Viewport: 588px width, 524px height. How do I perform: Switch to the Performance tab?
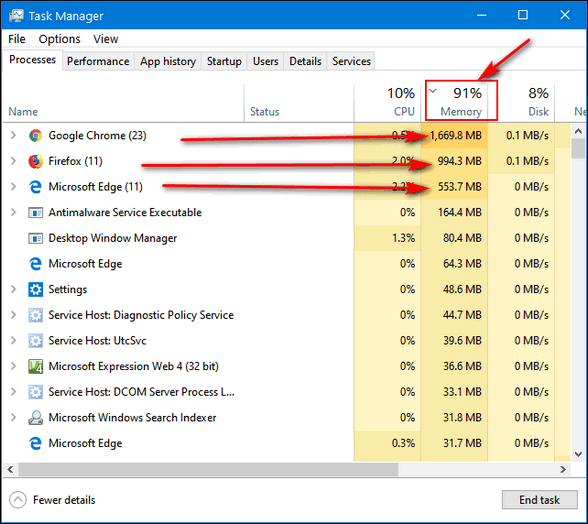tap(98, 61)
